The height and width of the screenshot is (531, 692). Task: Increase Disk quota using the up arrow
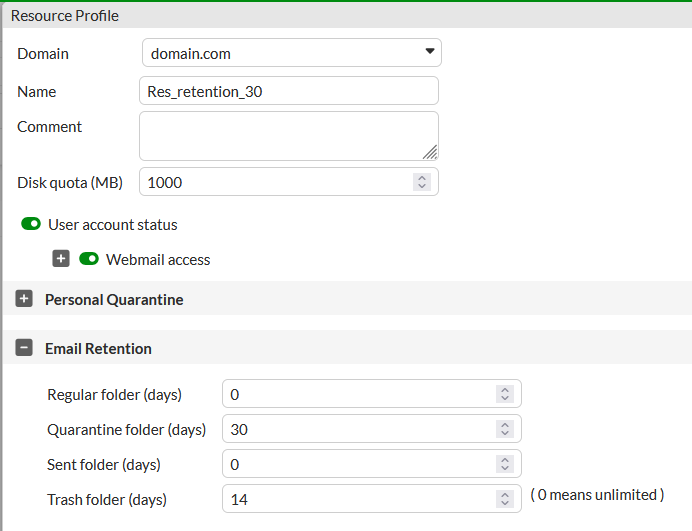[x=422, y=178]
